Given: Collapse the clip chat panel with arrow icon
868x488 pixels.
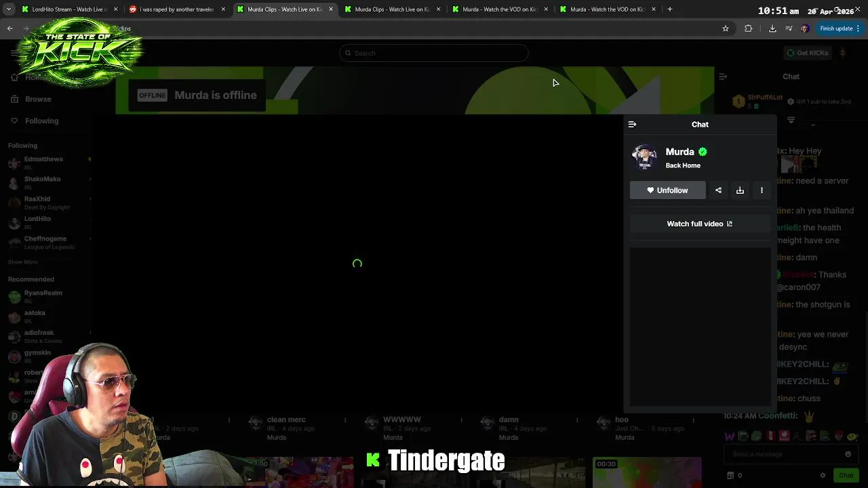Looking at the screenshot, I should click(x=632, y=125).
